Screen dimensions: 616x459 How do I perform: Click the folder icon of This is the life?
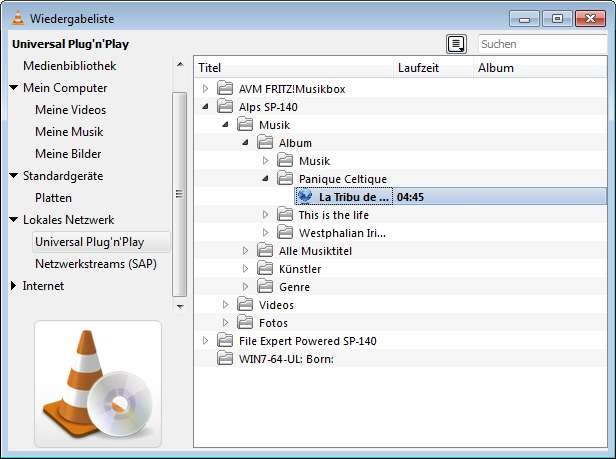[285, 215]
